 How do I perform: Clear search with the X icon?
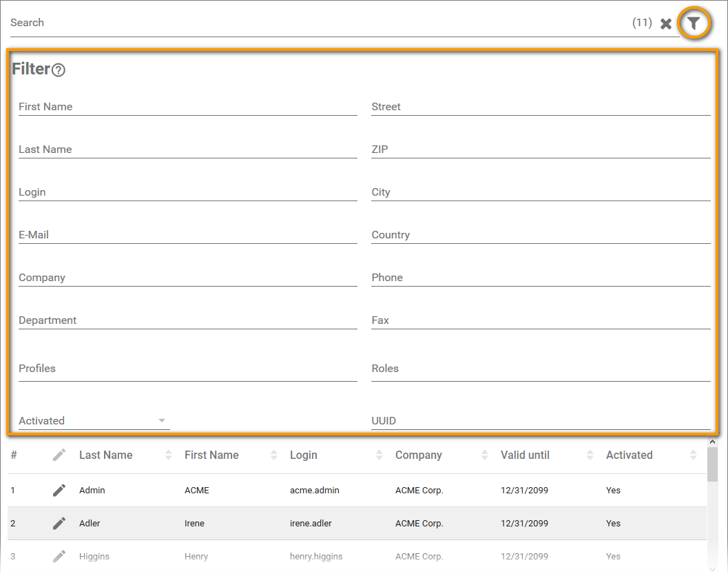[x=666, y=24]
